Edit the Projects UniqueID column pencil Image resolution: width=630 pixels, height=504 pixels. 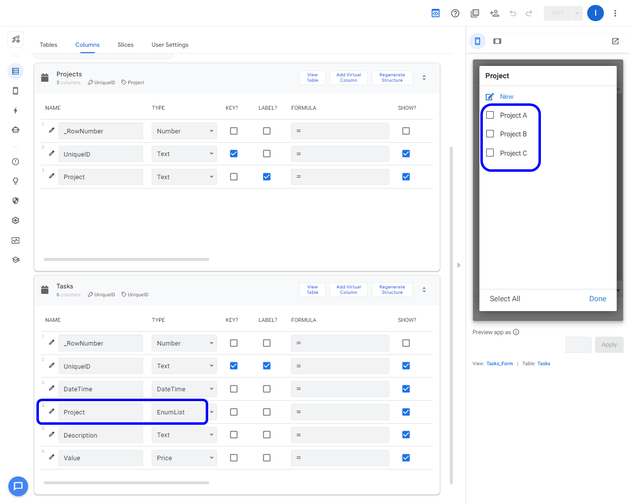tap(51, 153)
